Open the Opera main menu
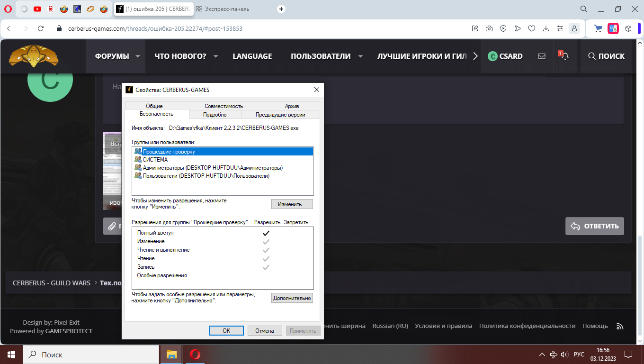This screenshot has height=364, width=644. (x=8, y=9)
